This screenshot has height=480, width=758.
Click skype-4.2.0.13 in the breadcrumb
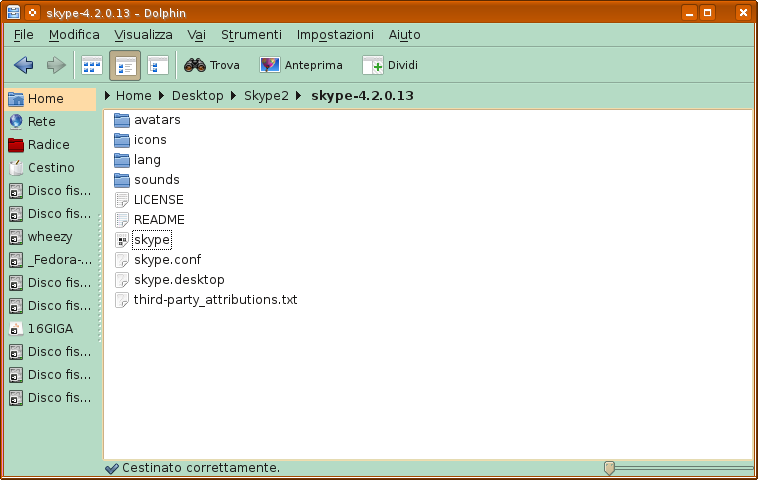coord(362,96)
